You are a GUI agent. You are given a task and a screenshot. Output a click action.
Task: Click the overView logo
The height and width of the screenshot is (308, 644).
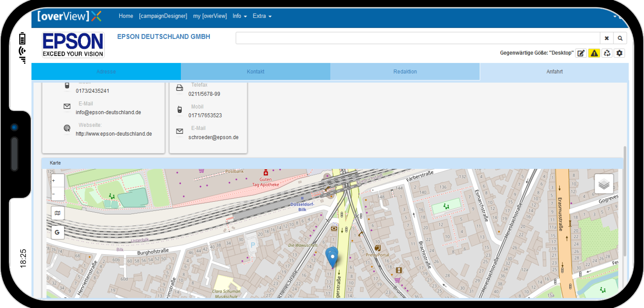coord(69,16)
